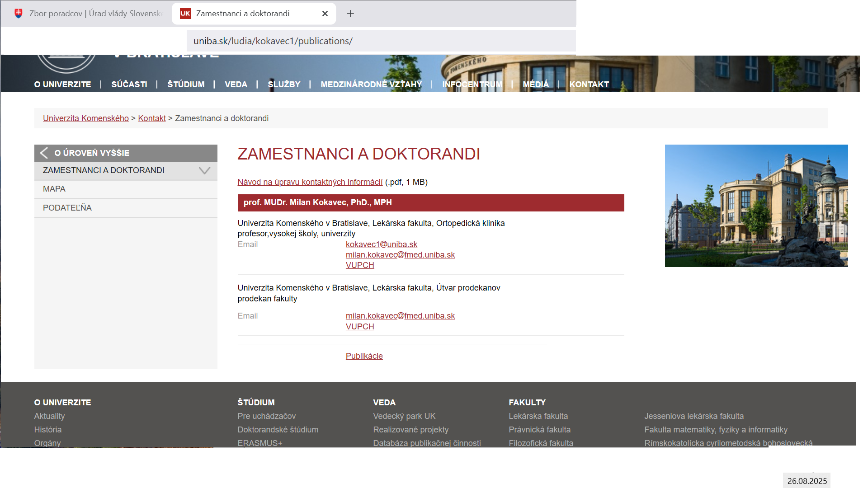The width and height of the screenshot is (868, 488).
Task: Open the MÉDIÁ menu item
Action: [x=536, y=84]
